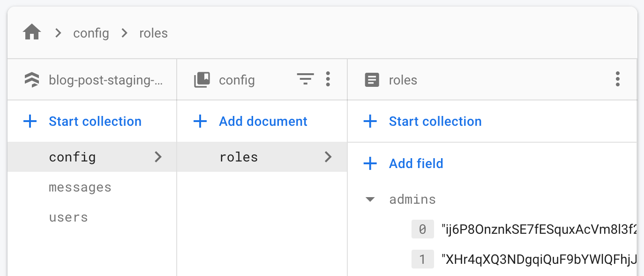Click the Firestore database icon beside blog-post-staging
The width and height of the screenshot is (644, 276).
[x=32, y=80]
